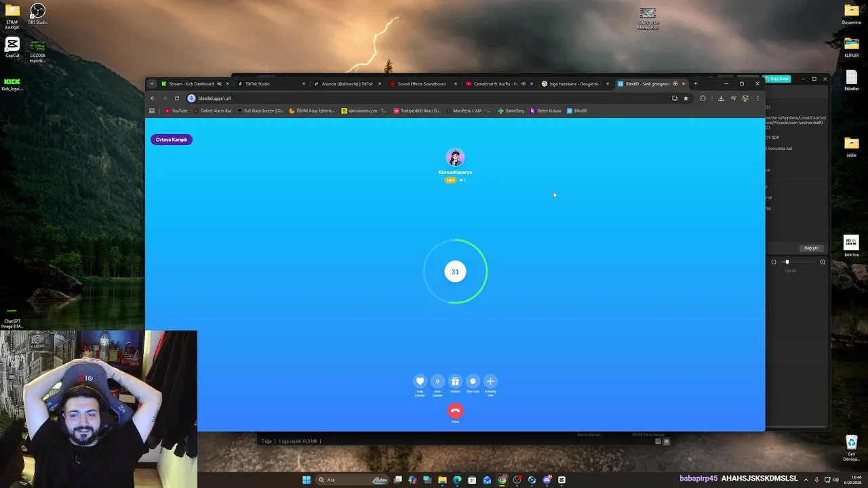Viewport: 868px width, 488px height.
Task: Open Windows Start menu
Action: [x=307, y=480]
